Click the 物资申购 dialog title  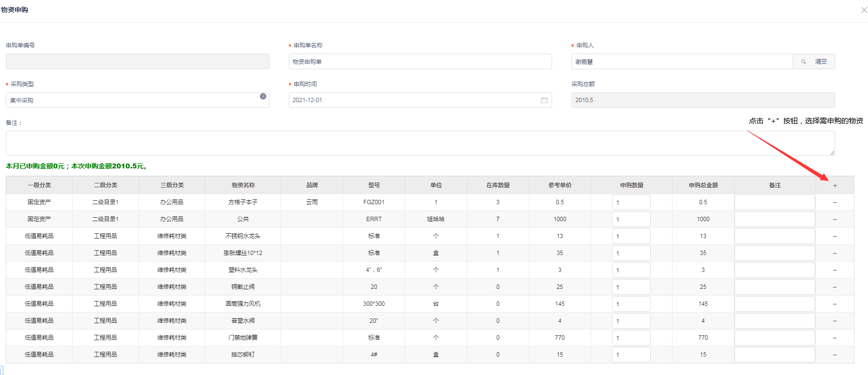[x=15, y=10]
